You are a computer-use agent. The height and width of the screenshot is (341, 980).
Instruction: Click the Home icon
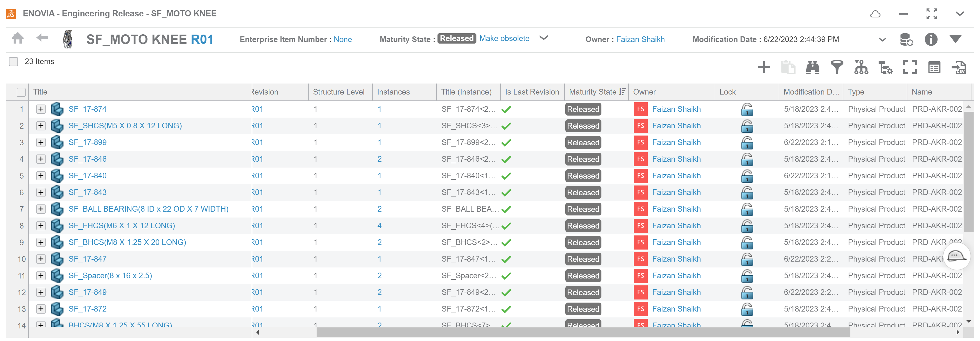coord(17,38)
